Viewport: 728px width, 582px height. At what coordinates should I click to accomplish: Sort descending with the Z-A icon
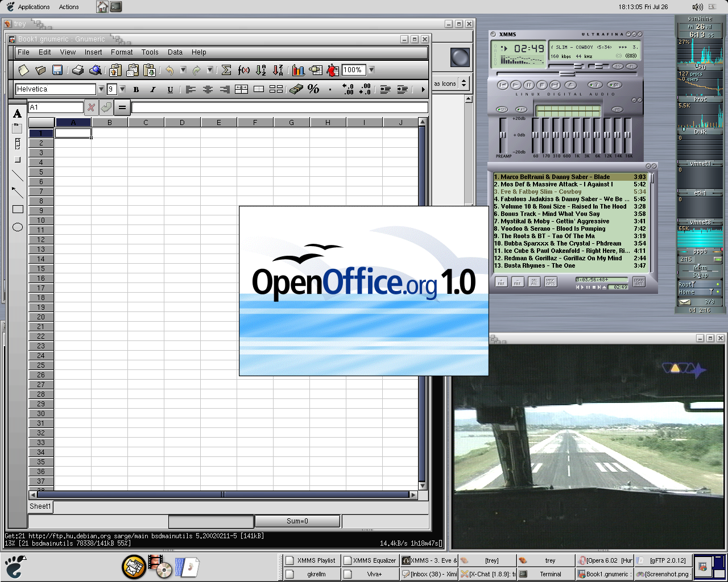278,70
